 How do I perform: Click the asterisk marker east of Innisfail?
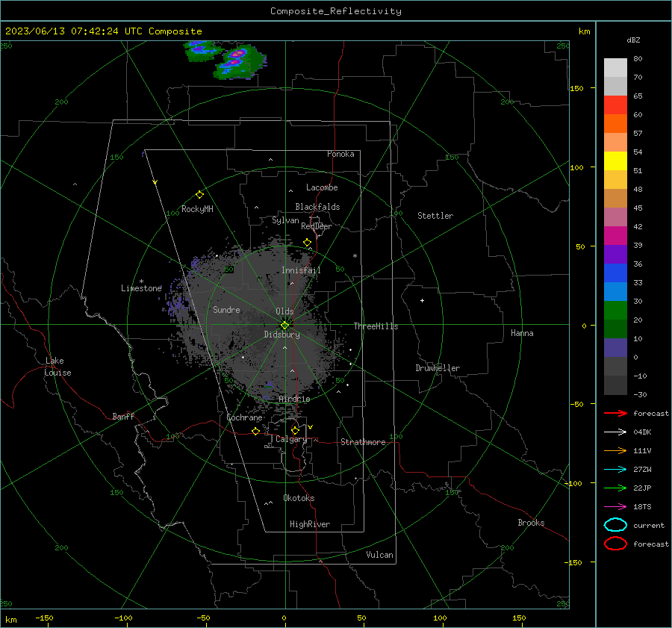(x=355, y=256)
